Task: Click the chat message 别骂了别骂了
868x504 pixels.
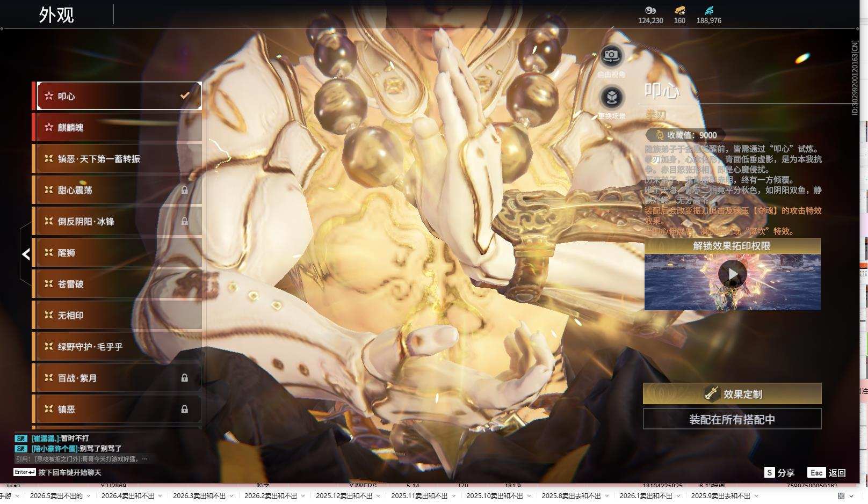Action: coord(100,449)
